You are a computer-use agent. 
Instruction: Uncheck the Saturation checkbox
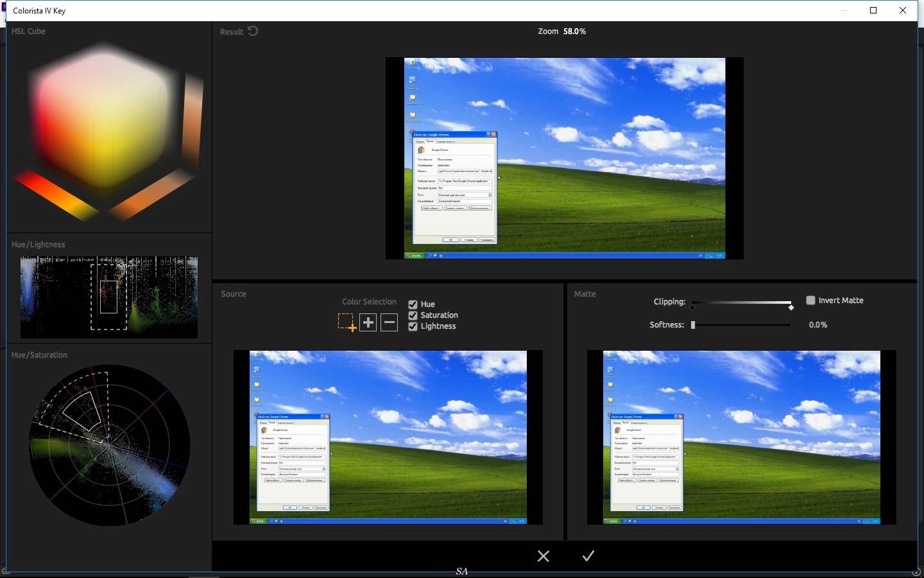point(413,315)
